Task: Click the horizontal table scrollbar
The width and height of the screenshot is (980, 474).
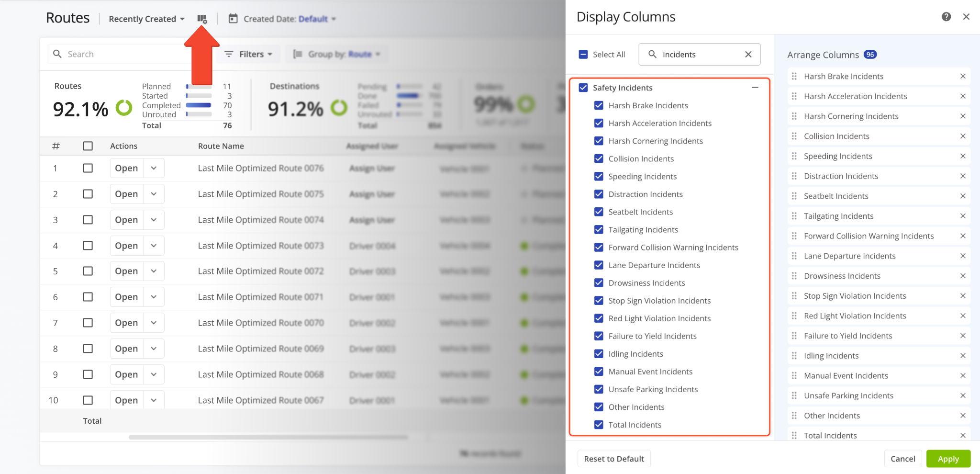Action: coord(268,437)
